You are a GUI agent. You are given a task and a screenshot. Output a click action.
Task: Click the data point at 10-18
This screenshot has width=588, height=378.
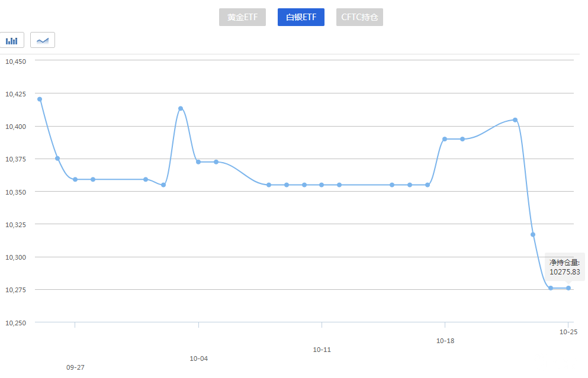445,139
